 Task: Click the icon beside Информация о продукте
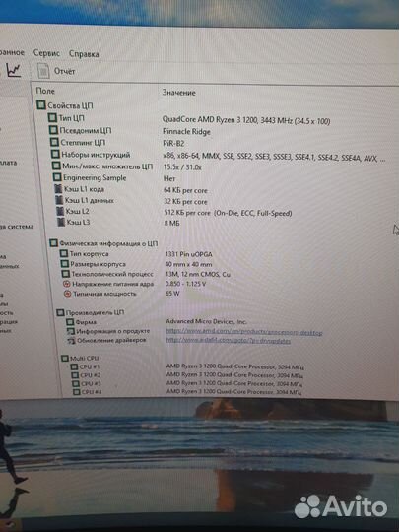coord(71,331)
